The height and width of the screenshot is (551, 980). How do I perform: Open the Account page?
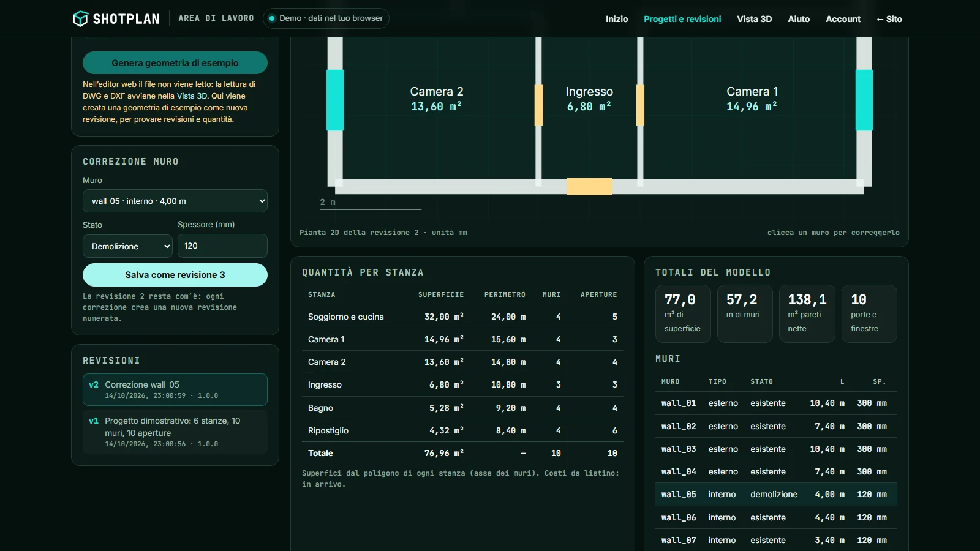tap(843, 19)
